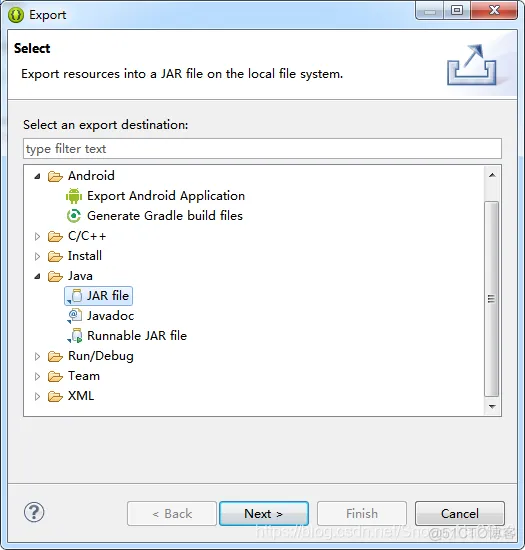Click the XML folder icon
525x550 pixels.
pyautogui.click(x=55, y=396)
